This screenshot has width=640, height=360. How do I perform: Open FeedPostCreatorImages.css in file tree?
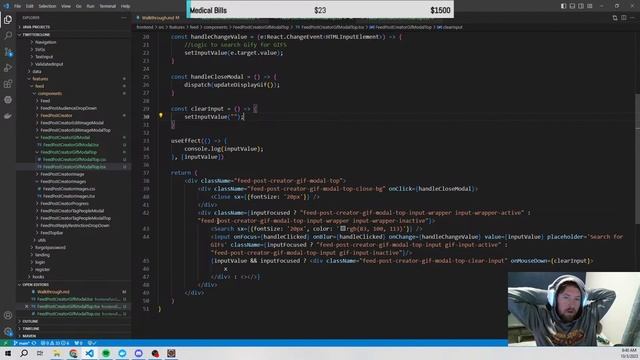[x=69, y=189]
